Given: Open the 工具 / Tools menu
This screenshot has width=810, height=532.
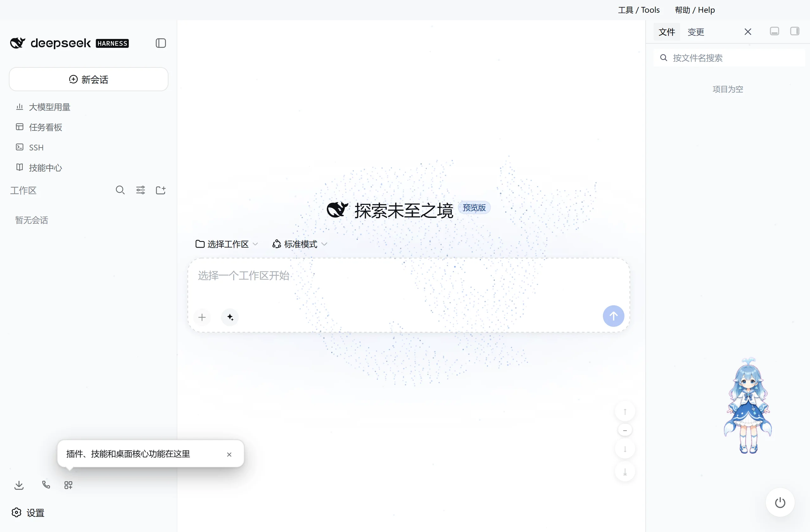Looking at the screenshot, I should click(639, 10).
